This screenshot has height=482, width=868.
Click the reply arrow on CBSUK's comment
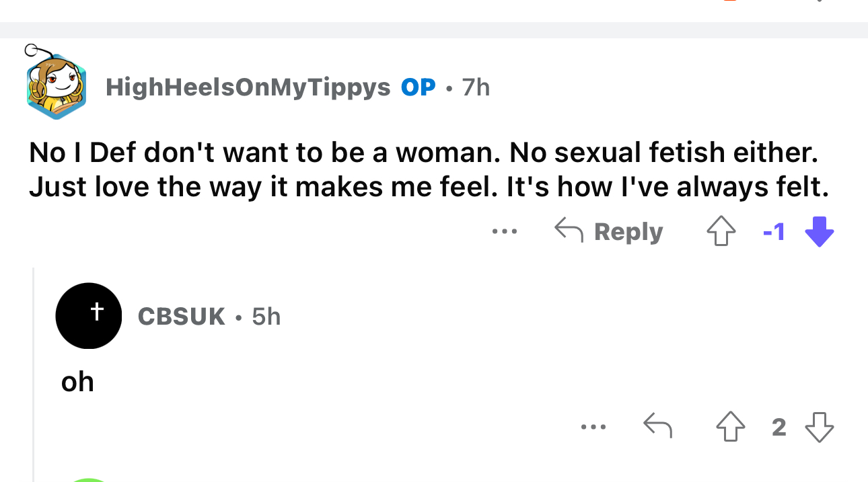click(x=657, y=427)
